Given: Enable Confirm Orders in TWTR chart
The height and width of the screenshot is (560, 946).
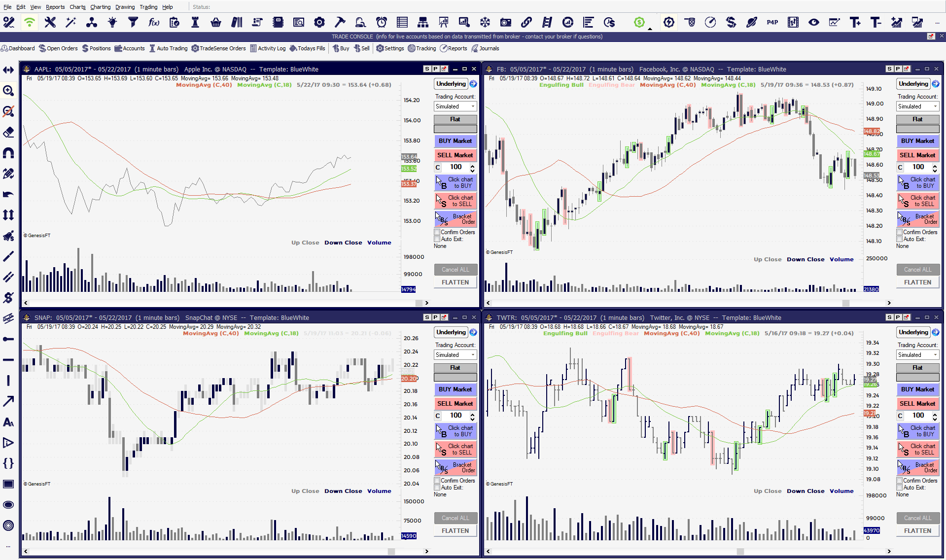Looking at the screenshot, I should click(899, 481).
